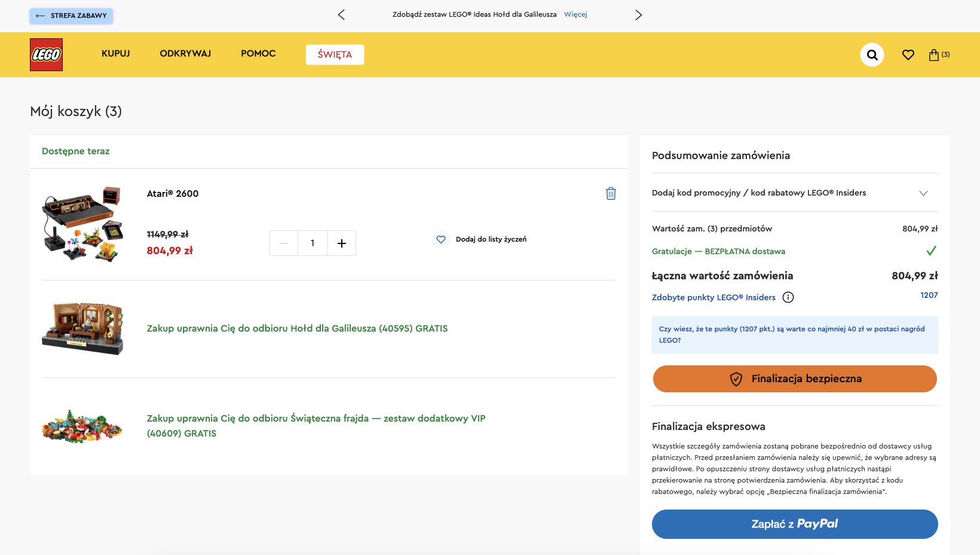Screen dimensions: 980x555
Task: Click the info icon beside LEGO Insiders points
Action: pos(788,297)
